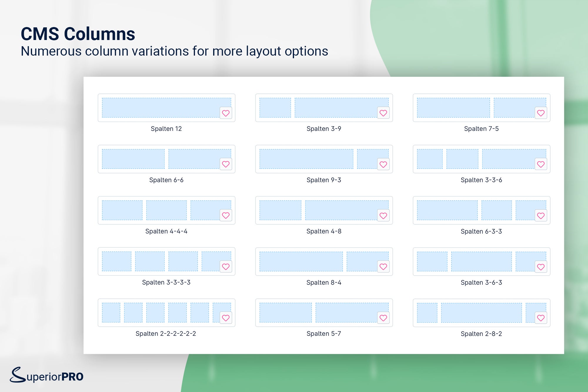Click the 'Spalten 12' label

coord(166,129)
